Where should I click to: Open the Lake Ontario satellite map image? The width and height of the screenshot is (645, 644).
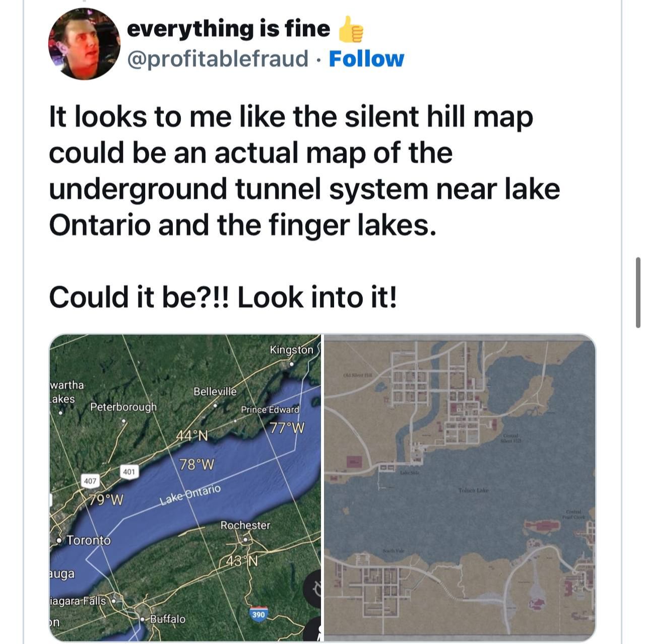(185, 487)
